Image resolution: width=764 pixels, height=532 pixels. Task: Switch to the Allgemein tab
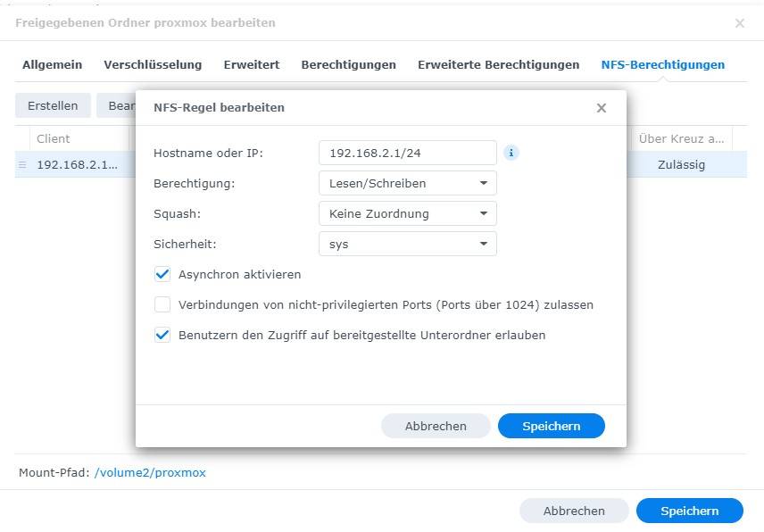[52, 65]
